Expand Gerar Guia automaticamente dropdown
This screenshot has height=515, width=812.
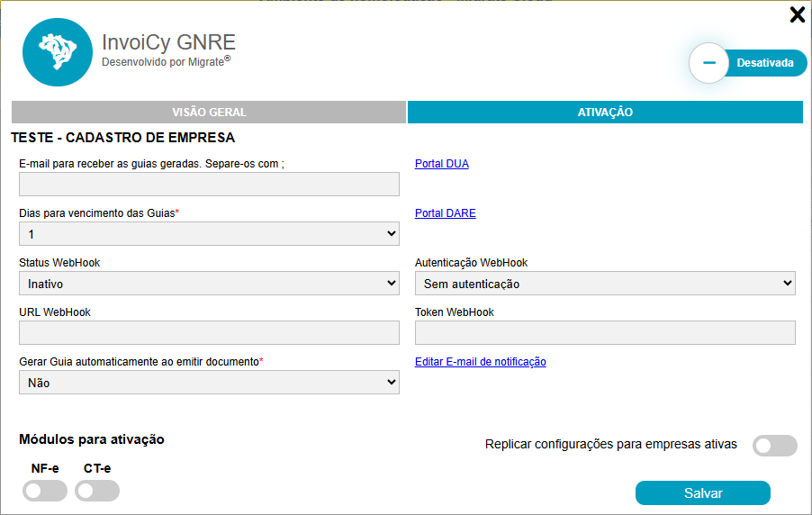tap(209, 383)
